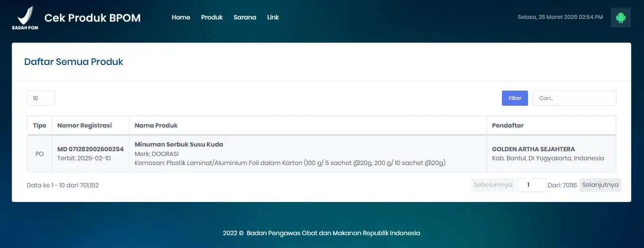Viewport: 644px width, 248px height.
Task: Click the Cek Produk BPOM site title
Action: tap(92, 18)
